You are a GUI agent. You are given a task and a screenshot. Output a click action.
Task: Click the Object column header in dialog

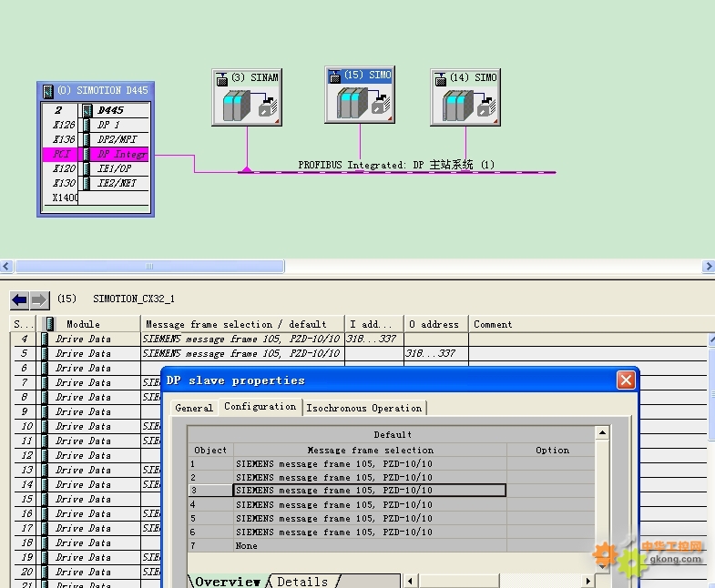[x=210, y=451]
